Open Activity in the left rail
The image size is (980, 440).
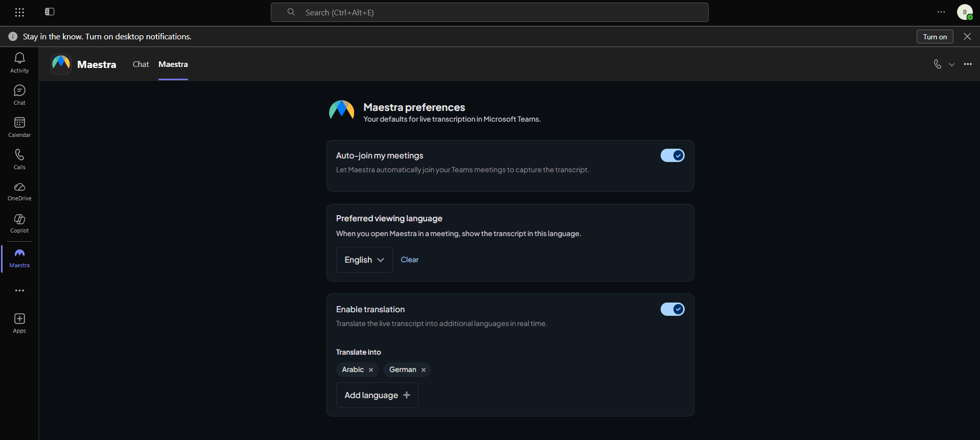[x=19, y=63]
